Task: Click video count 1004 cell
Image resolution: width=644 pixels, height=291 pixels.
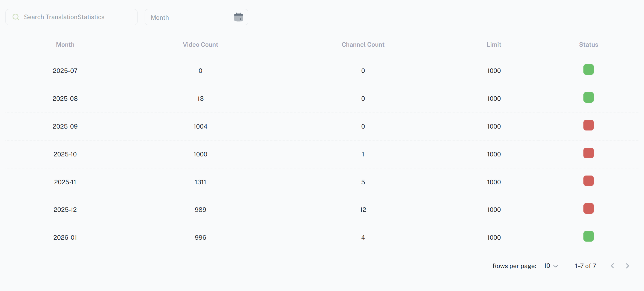Action: coord(200,126)
